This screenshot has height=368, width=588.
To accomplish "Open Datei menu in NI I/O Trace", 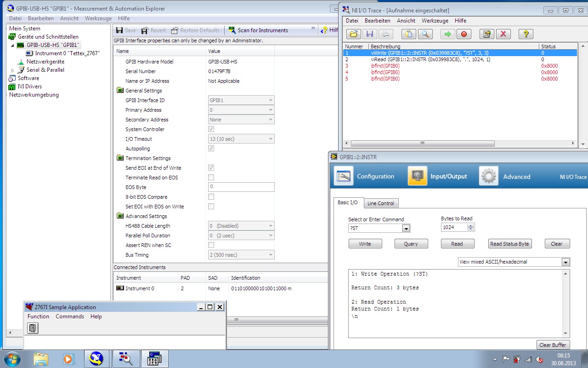I will [352, 21].
